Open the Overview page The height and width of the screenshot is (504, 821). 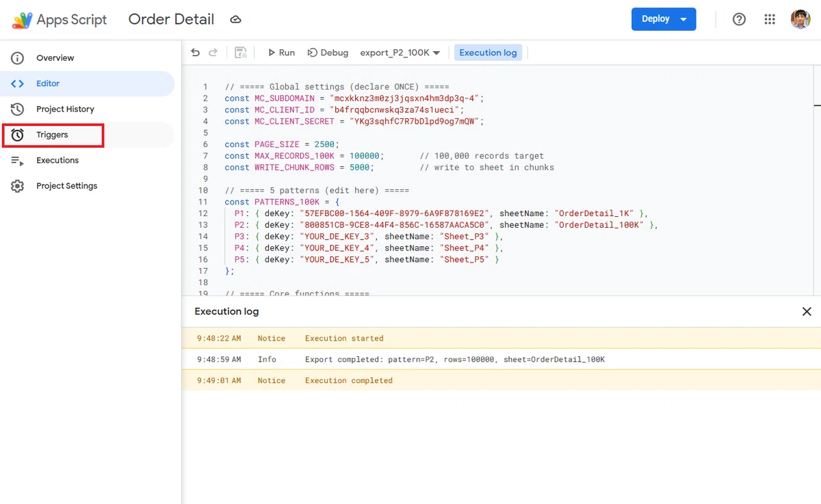[x=88, y=58]
